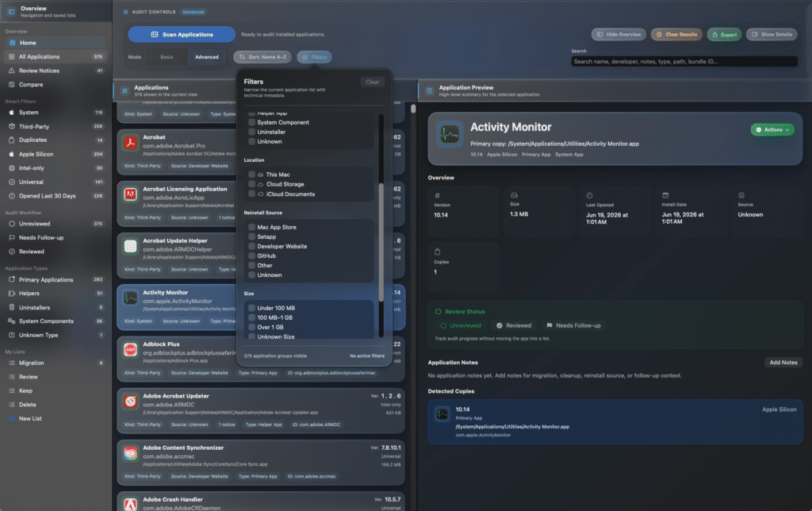Switch mode to Basic

pos(167,57)
